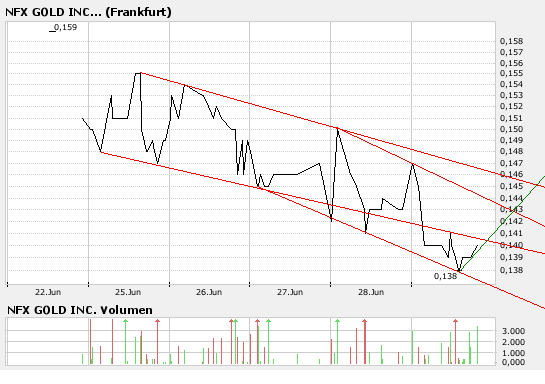This screenshot has width=545, height=384.
Task: Click the '0,153' price axis label
Action: (511, 95)
